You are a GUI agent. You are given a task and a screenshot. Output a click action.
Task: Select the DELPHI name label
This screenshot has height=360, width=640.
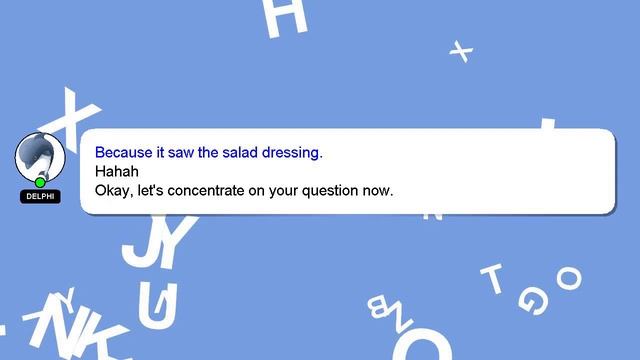[40, 196]
